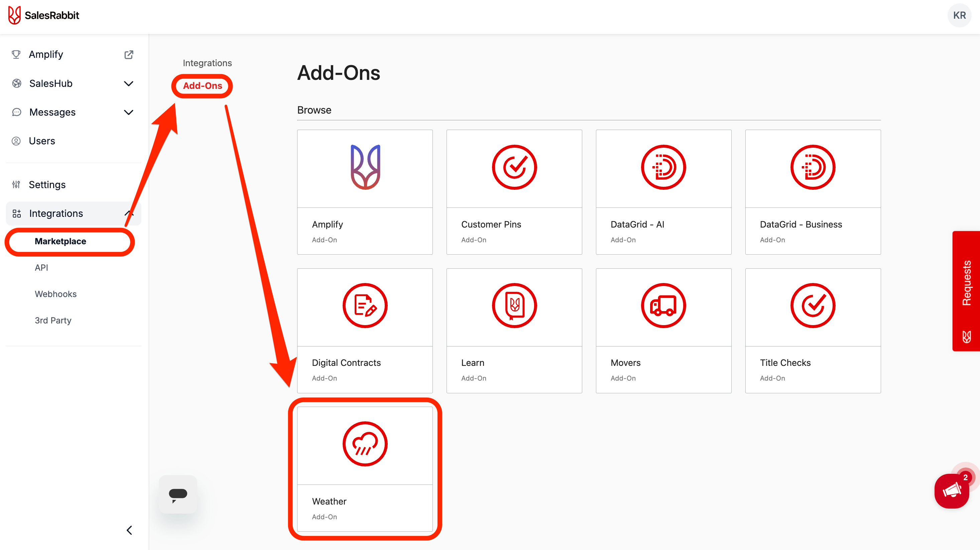Open the KR user avatar menu
The height and width of the screenshot is (550, 980).
959,15
